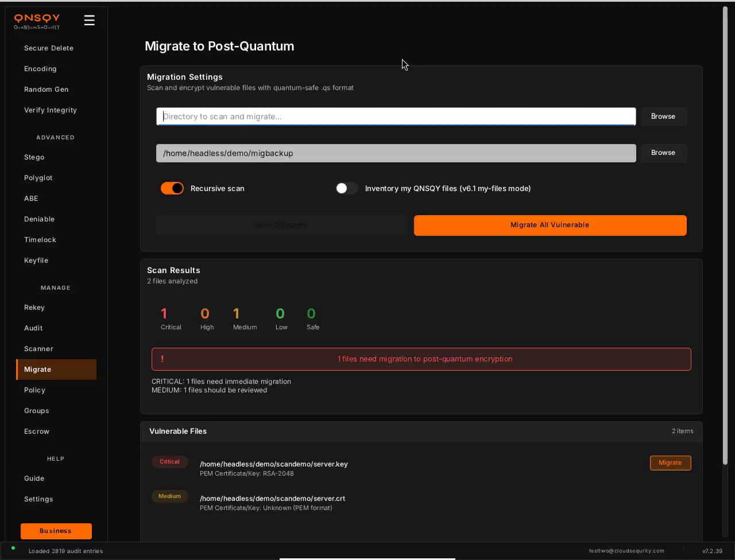Click 'Loaded 2819 audit entries' status text
This screenshot has width=735, height=560.
click(65, 551)
